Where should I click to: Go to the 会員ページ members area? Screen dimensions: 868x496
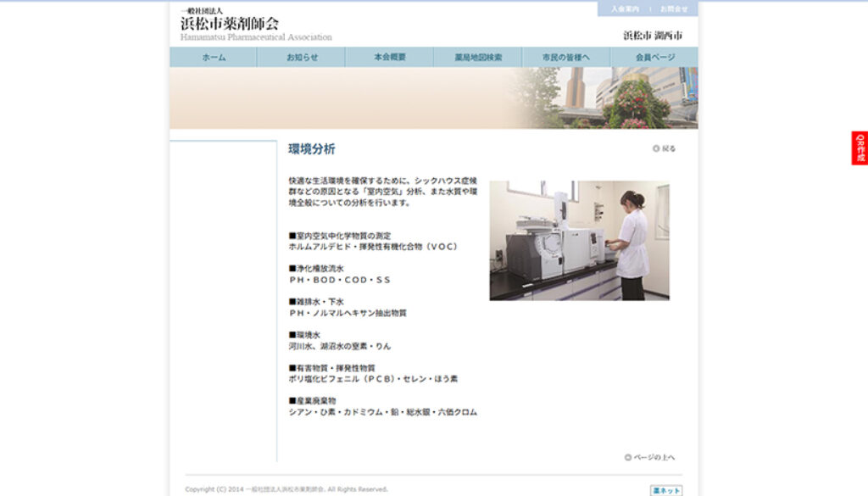point(654,57)
